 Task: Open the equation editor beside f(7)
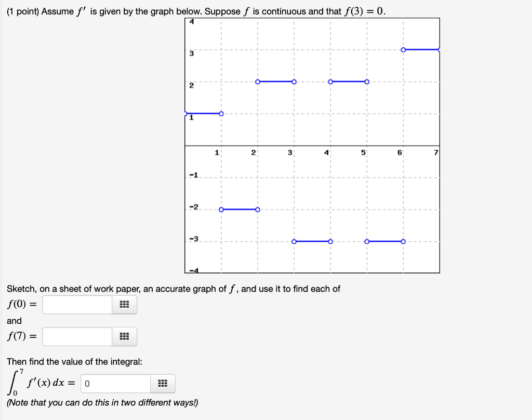click(123, 336)
